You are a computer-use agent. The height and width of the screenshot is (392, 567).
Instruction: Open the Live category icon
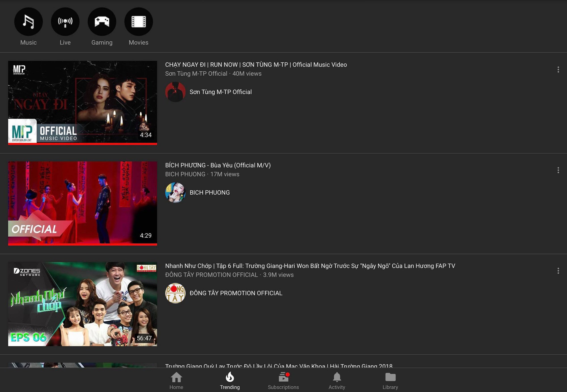65,22
